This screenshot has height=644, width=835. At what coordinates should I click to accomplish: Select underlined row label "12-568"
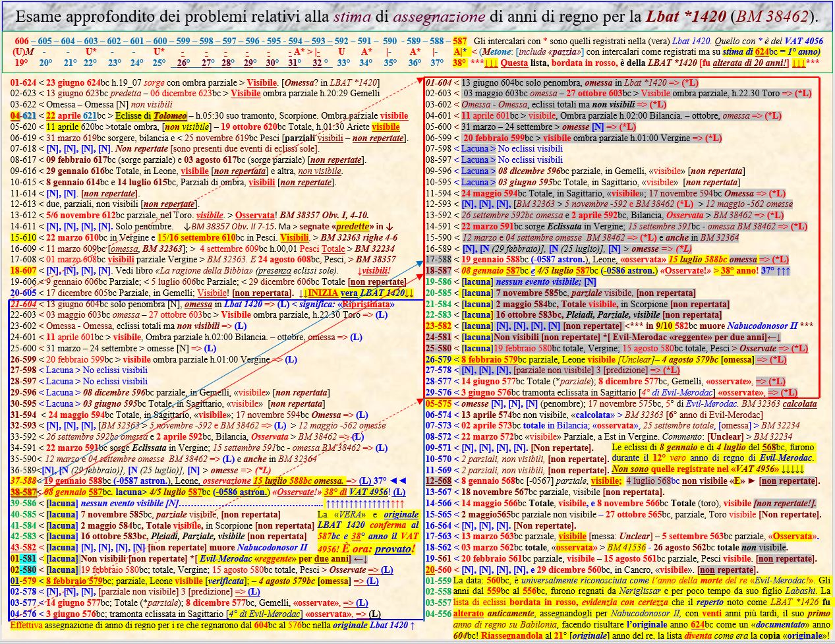click(439, 481)
